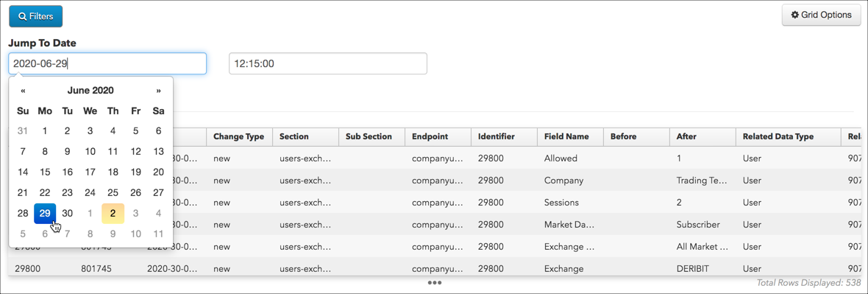Select the Allowed field name cell

(x=570, y=158)
